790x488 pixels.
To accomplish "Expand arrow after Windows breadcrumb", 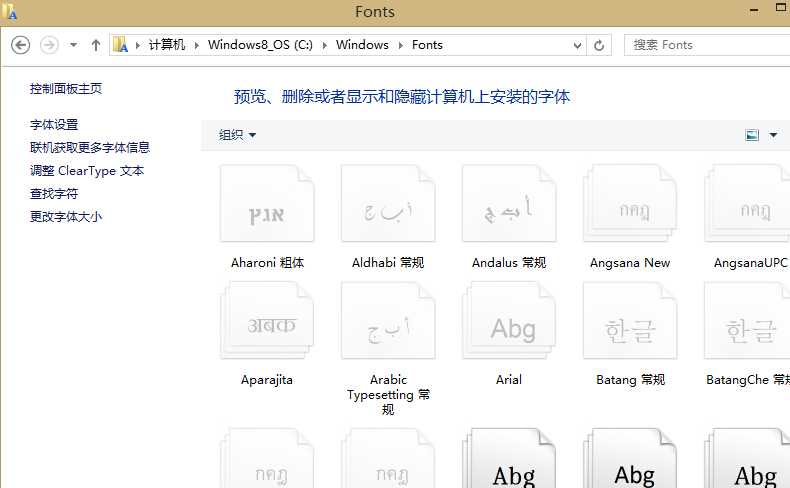I will pos(401,45).
